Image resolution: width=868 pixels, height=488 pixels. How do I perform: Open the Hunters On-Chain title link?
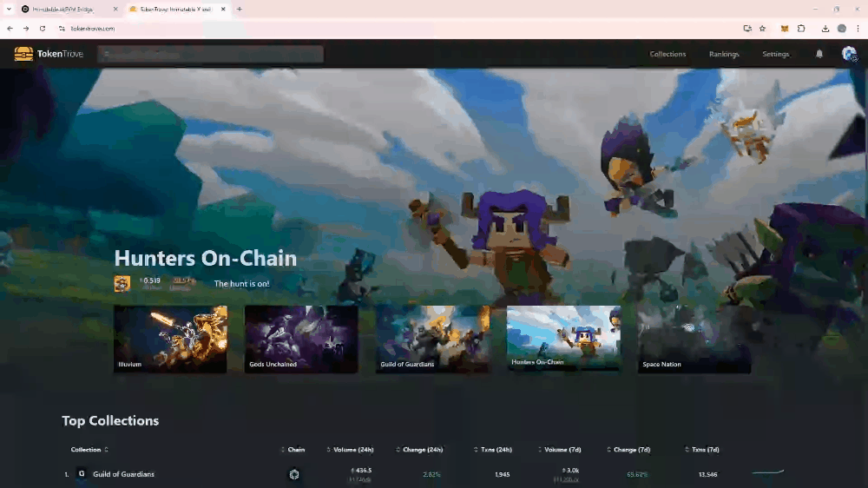(206, 258)
